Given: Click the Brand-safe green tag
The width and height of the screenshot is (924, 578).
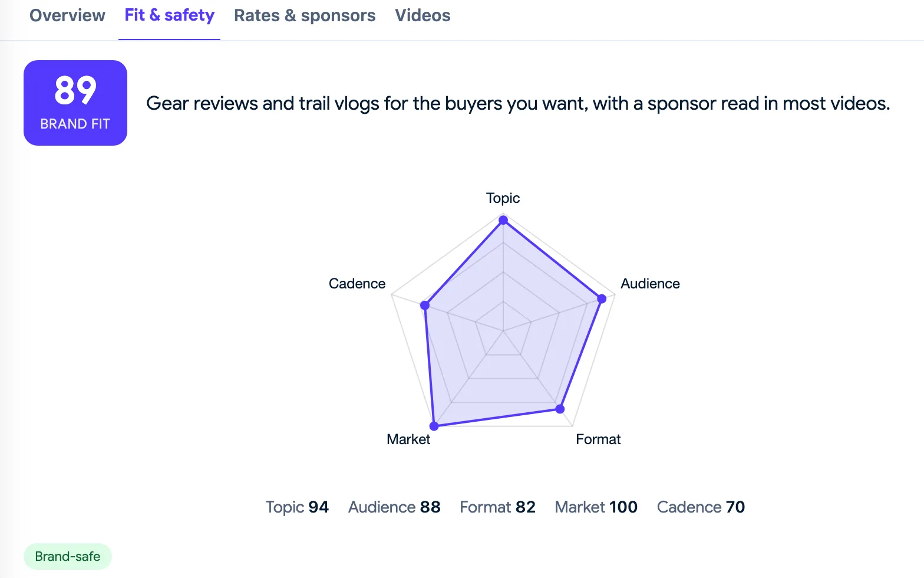Looking at the screenshot, I should coord(68,556).
